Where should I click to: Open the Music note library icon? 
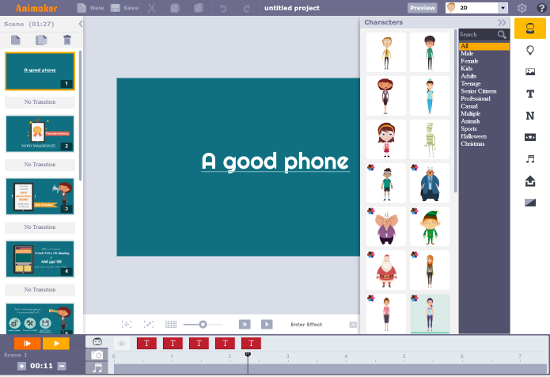coord(530,159)
